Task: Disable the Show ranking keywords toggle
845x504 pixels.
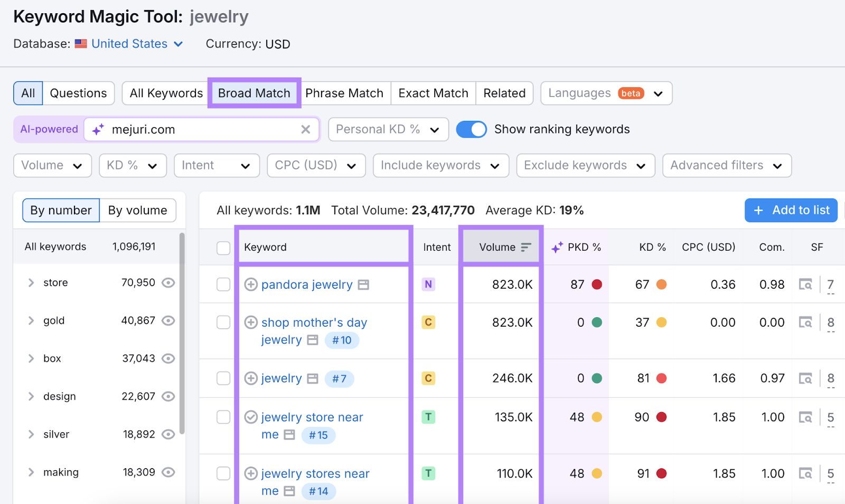Action: [472, 129]
